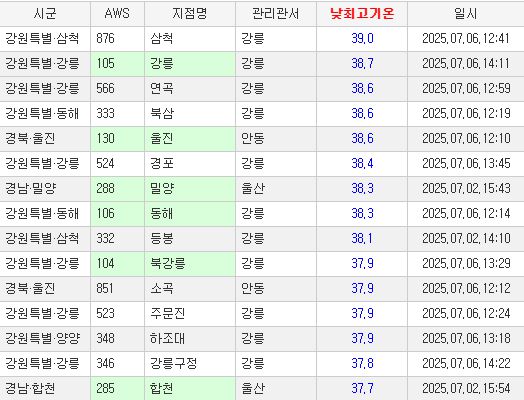
Task: Click the timestamp 2025.07.06.12:12
Action: point(466,288)
